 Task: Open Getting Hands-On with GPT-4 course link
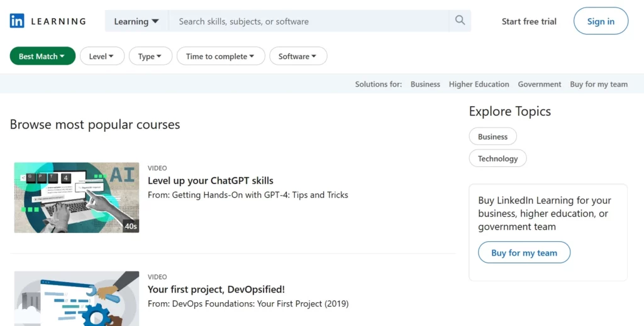(x=260, y=195)
